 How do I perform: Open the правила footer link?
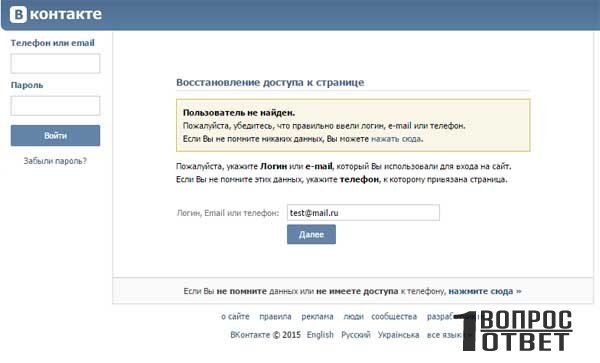(x=276, y=317)
